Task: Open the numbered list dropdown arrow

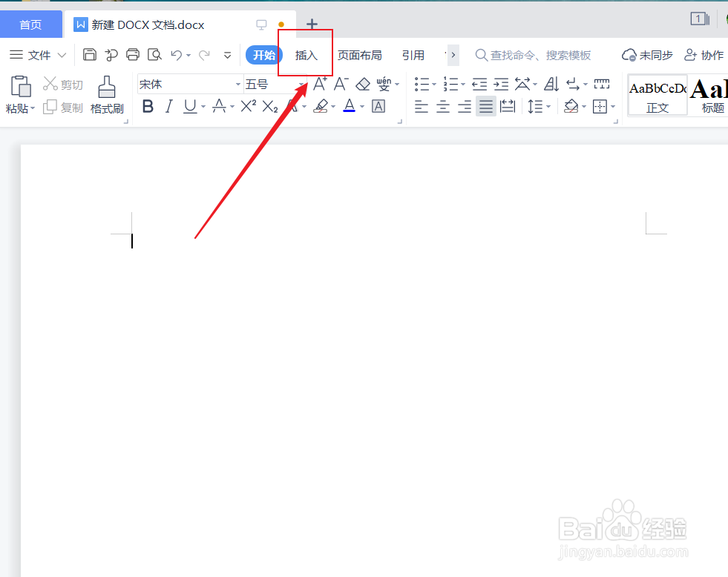Action: coord(463,85)
